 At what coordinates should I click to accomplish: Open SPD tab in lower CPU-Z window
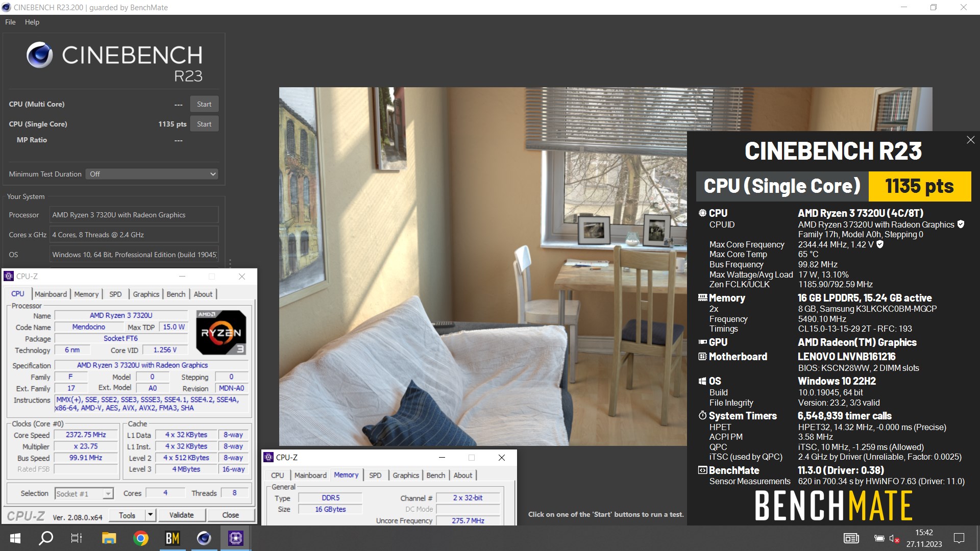tap(375, 475)
